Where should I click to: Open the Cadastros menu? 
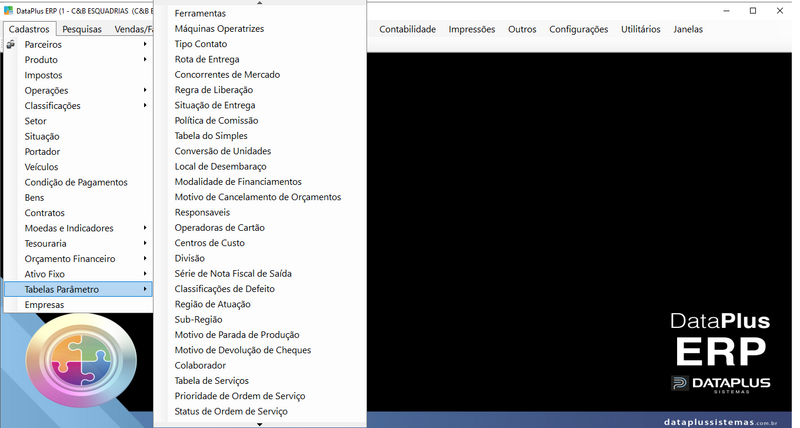pos(29,29)
